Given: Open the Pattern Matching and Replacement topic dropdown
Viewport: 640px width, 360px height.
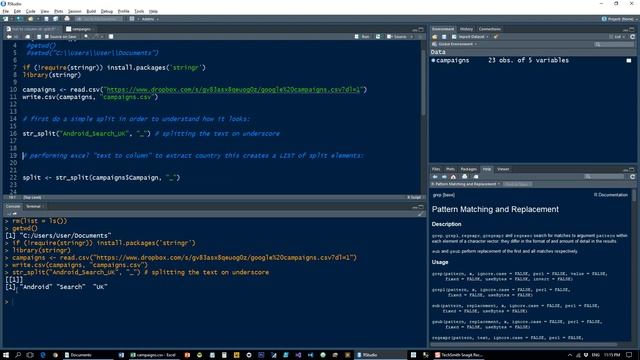Looking at the screenshot, I should pos(466,184).
